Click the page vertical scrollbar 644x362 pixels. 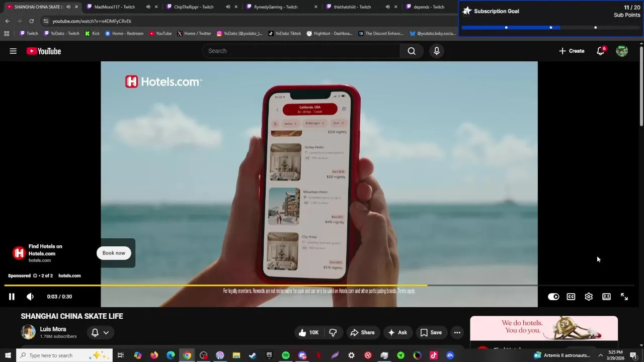(641, 85)
